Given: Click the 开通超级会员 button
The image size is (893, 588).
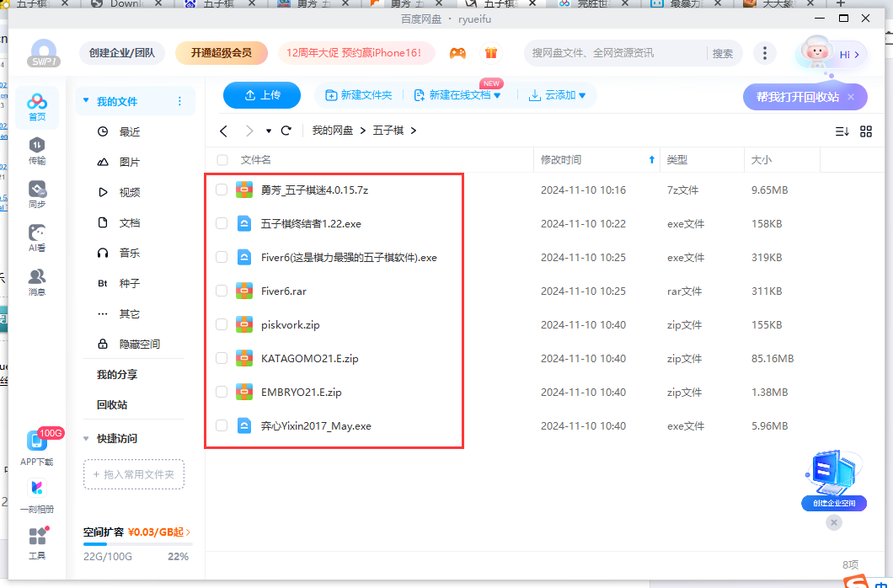Looking at the screenshot, I should tap(221, 53).
